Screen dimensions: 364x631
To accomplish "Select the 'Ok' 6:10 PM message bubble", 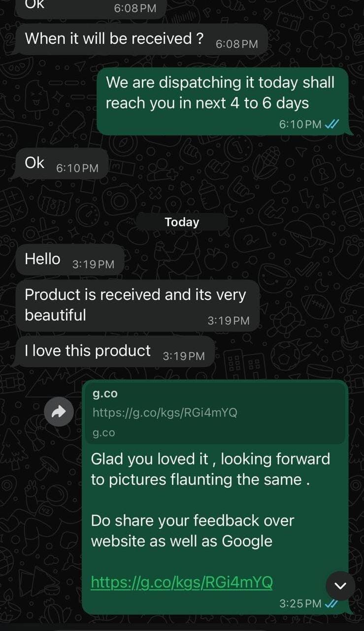I will pyautogui.click(x=62, y=164).
